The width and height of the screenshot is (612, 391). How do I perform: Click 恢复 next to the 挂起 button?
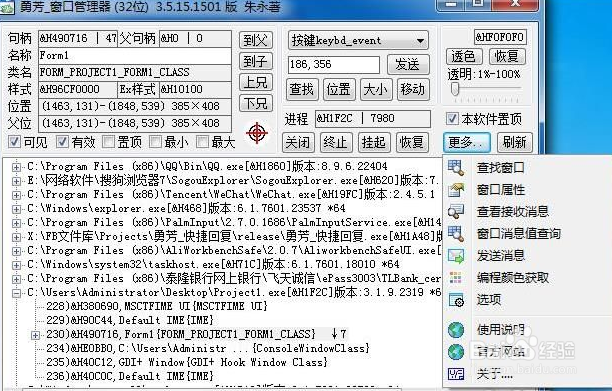click(x=411, y=142)
